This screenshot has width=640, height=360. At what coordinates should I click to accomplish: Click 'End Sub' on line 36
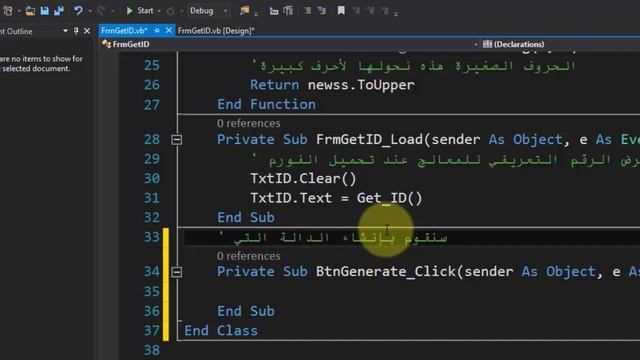(246, 311)
